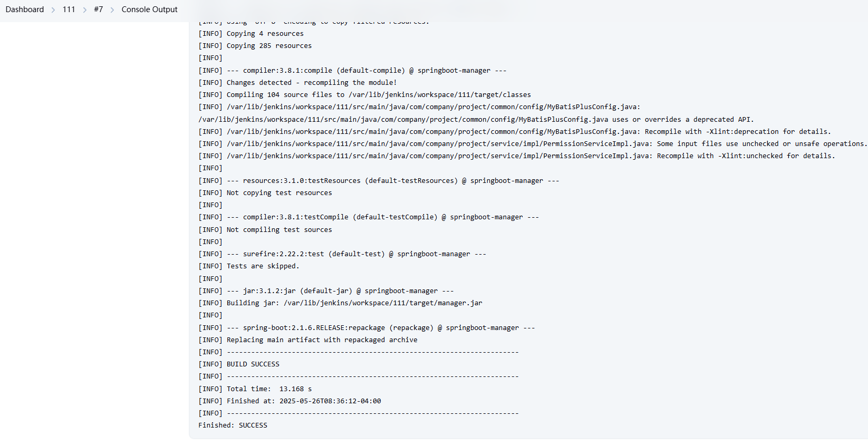Click the Building jar manager.jar line
The image size is (868, 446).
[x=340, y=303]
